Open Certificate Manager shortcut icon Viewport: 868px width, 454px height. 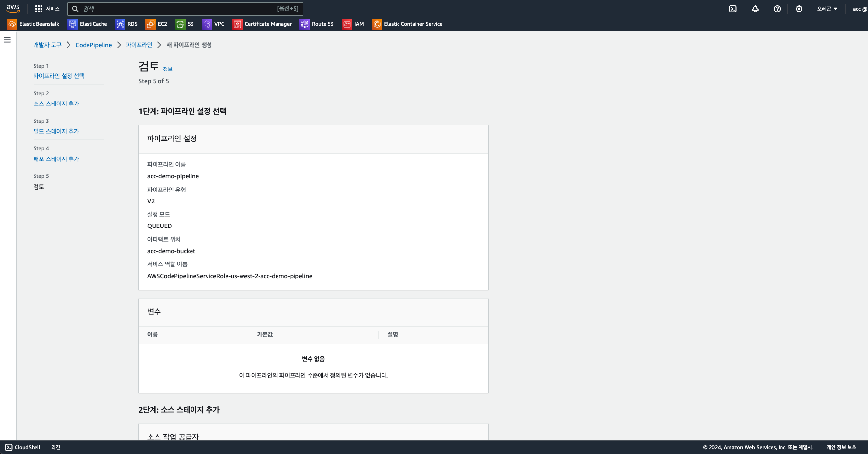(237, 24)
